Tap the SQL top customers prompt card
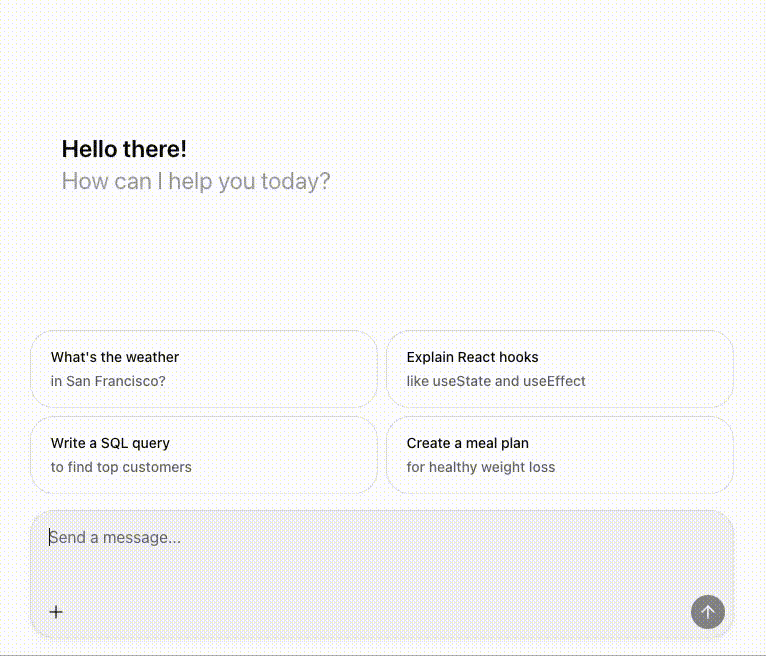Viewport: 766px width, 656px height. click(x=204, y=454)
